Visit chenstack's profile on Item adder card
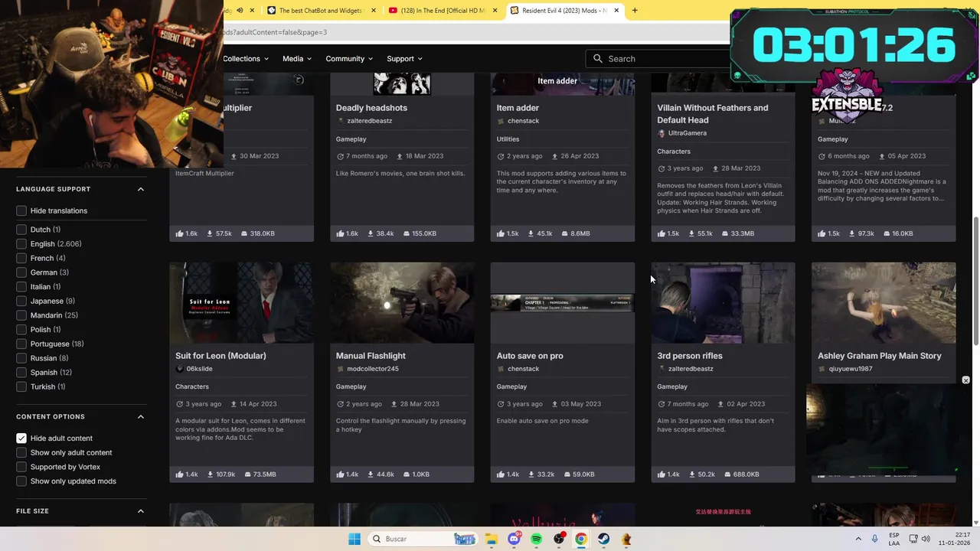The image size is (980, 551). 524,121
